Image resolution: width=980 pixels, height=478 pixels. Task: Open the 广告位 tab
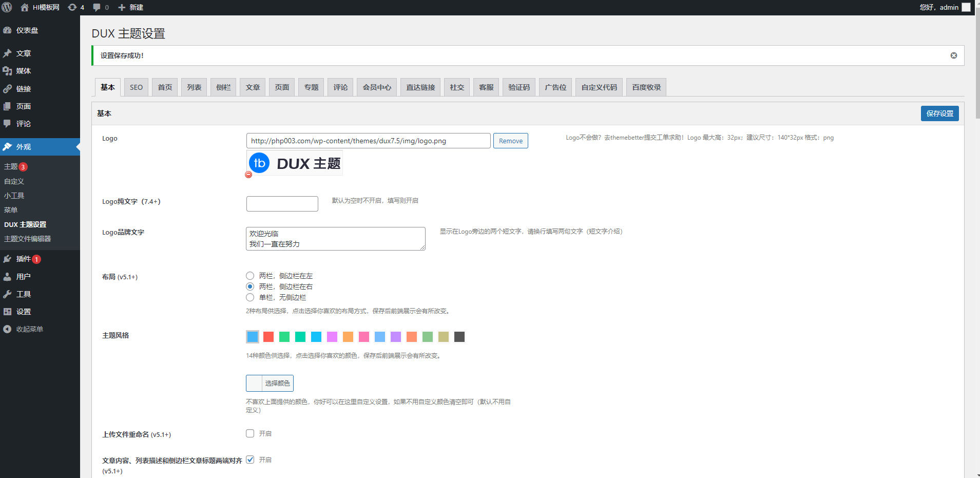pyautogui.click(x=555, y=87)
